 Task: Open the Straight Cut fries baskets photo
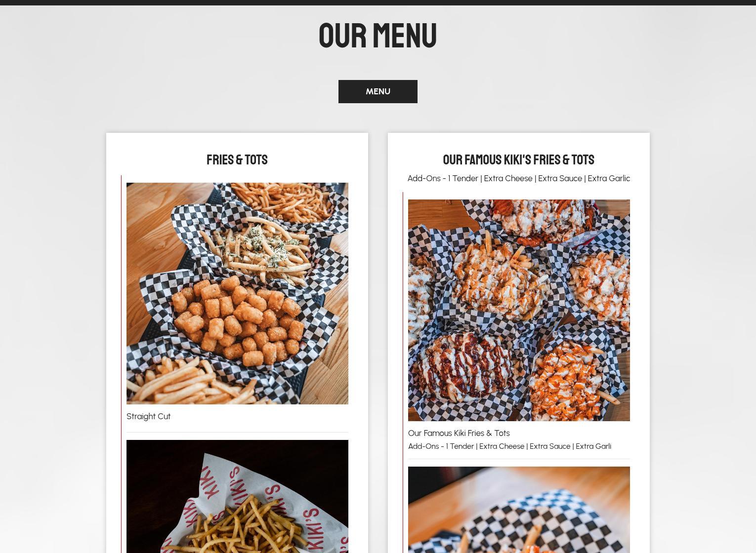click(x=237, y=293)
